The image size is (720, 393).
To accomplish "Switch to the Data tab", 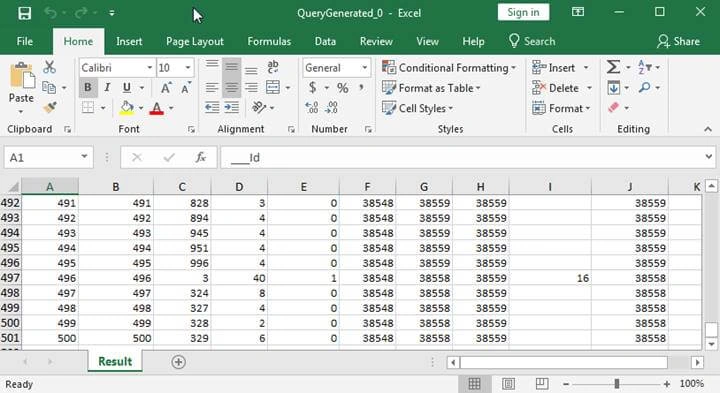I will tap(325, 41).
